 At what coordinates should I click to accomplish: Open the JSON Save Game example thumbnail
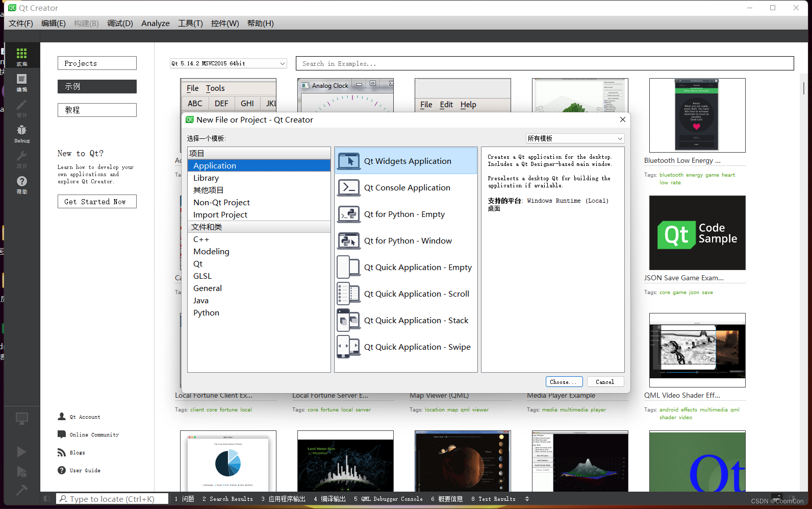(697, 233)
